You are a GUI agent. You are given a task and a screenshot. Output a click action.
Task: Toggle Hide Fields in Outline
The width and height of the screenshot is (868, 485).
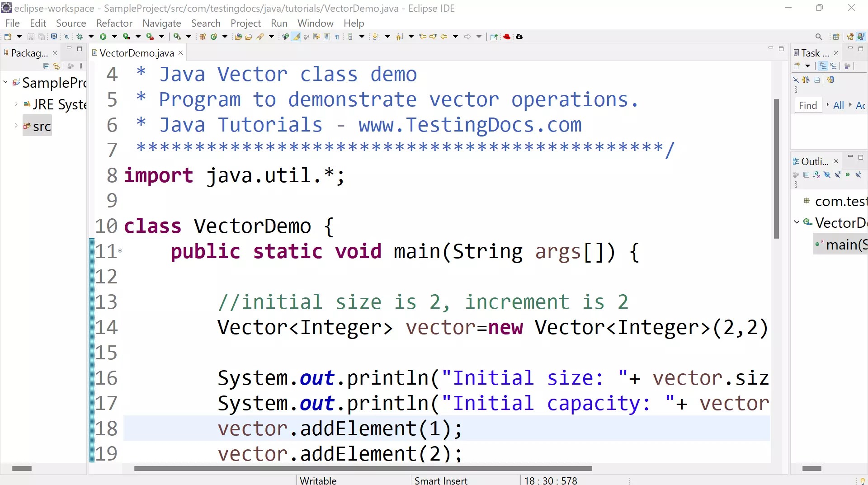click(827, 174)
